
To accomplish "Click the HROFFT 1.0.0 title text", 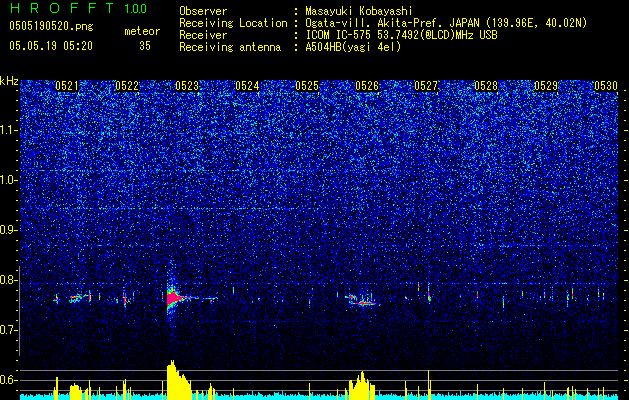I will pos(78,8).
